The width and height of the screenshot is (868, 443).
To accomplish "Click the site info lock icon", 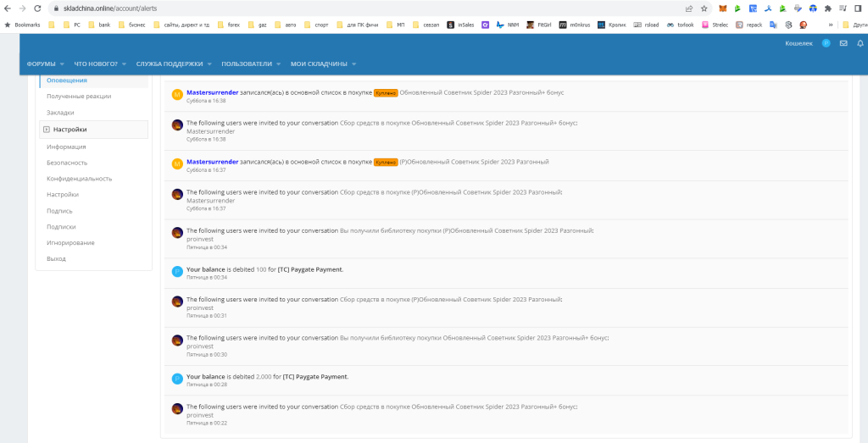I will pos(55,8).
